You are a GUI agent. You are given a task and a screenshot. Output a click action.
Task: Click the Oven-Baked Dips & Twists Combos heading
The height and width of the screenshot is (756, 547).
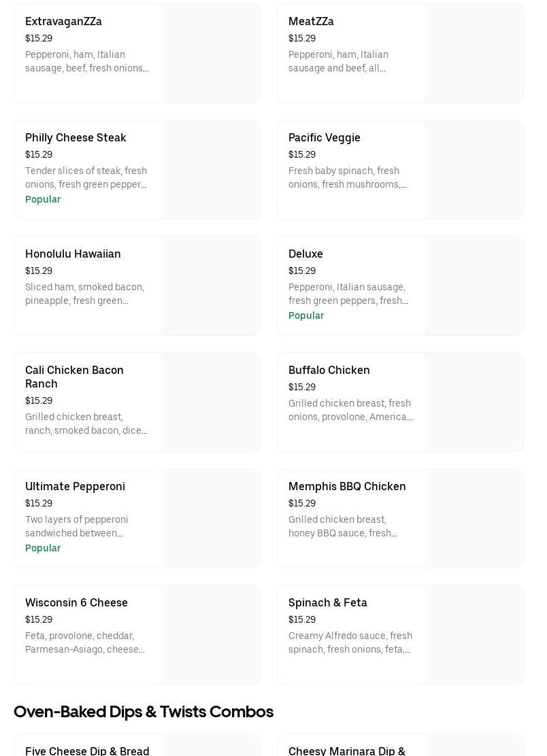pyautogui.click(x=144, y=712)
